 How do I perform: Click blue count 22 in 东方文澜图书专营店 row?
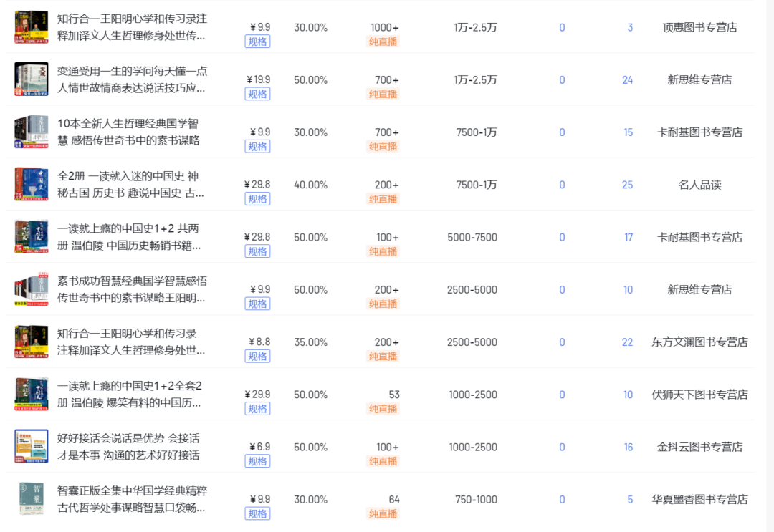coord(627,342)
